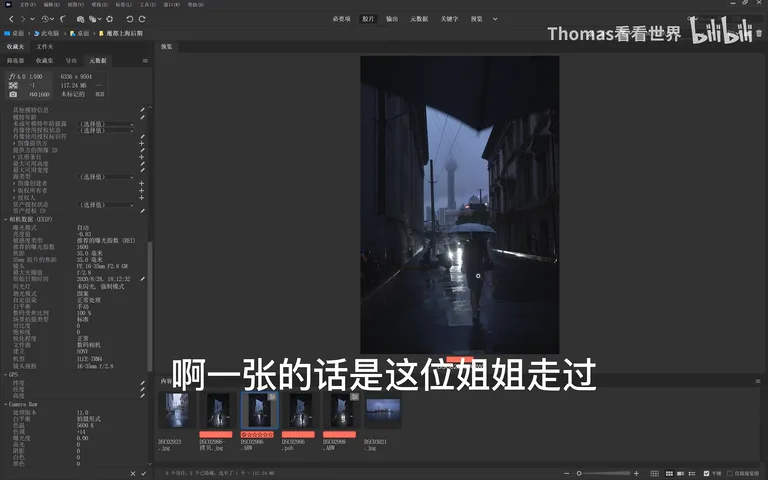Image resolution: width=768 pixels, height=480 pixels.
Task: Open the workspace switcher chevron dropdown
Action: (495, 19)
